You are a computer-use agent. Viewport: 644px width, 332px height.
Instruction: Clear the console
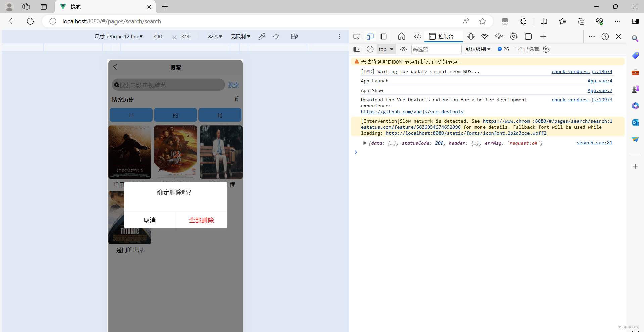pos(370,49)
